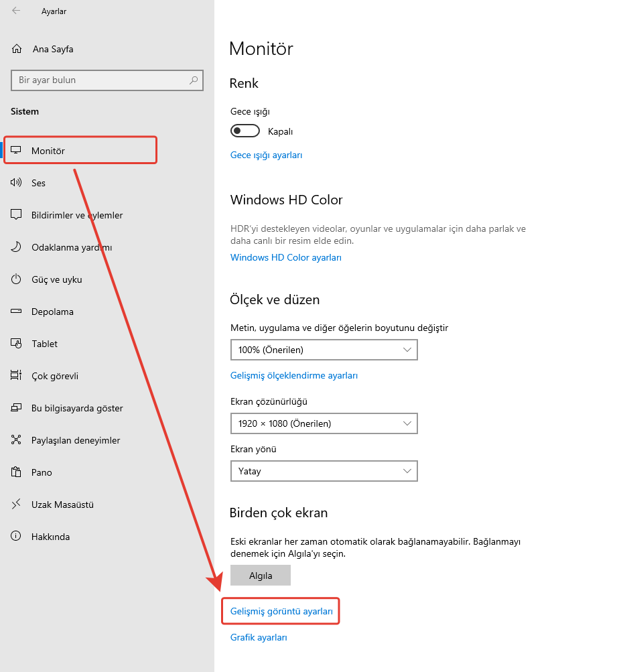This screenshot has width=623, height=672.
Task: Select Monitör in the sidebar
Action: click(x=48, y=151)
